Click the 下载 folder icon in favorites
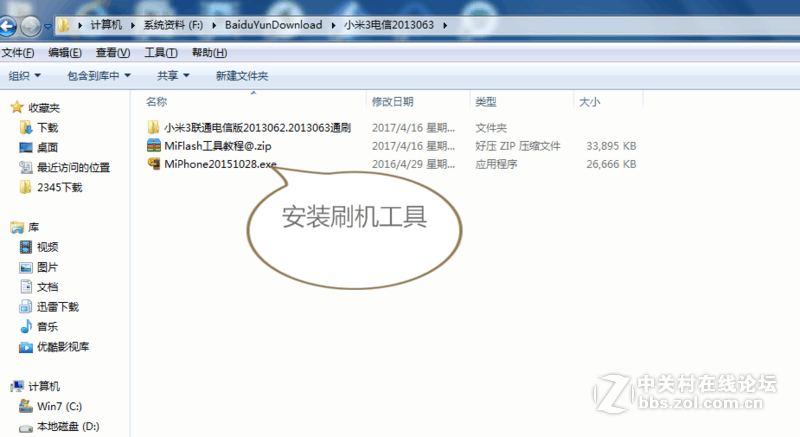Viewport: 800px width, 437px height. pos(26,127)
